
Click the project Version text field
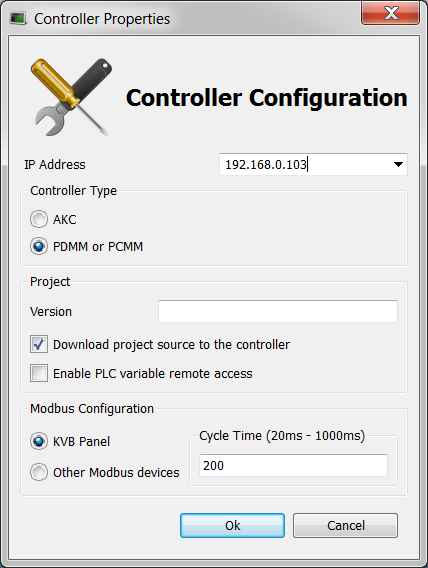click(278, 311)
